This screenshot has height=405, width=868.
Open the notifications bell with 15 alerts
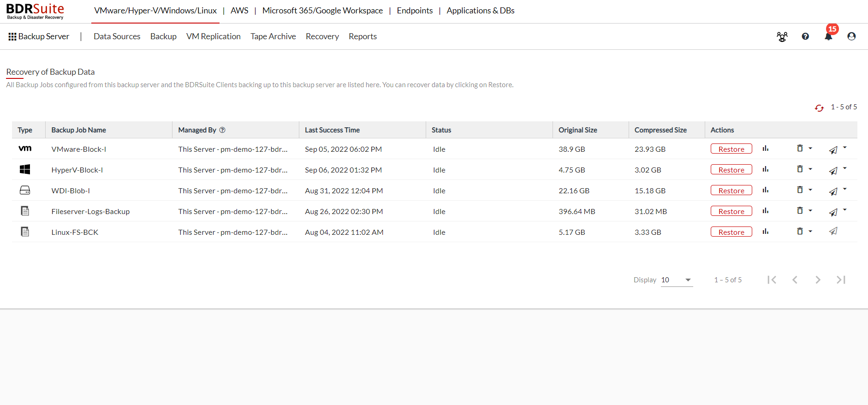click(x=829, y=36)
